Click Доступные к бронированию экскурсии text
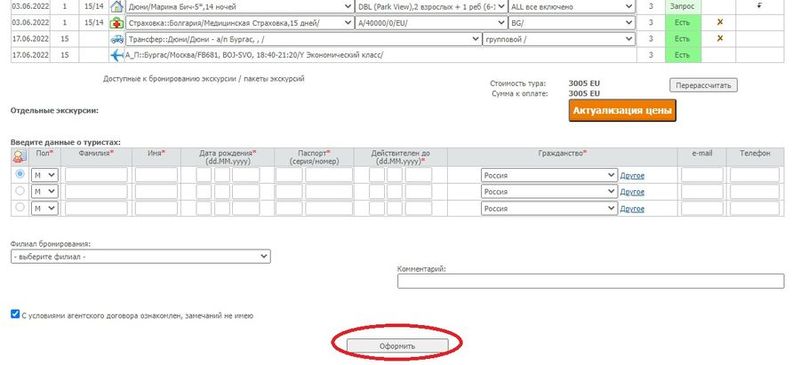The width and height of the screenshot is (800, 365). point(204,79)
